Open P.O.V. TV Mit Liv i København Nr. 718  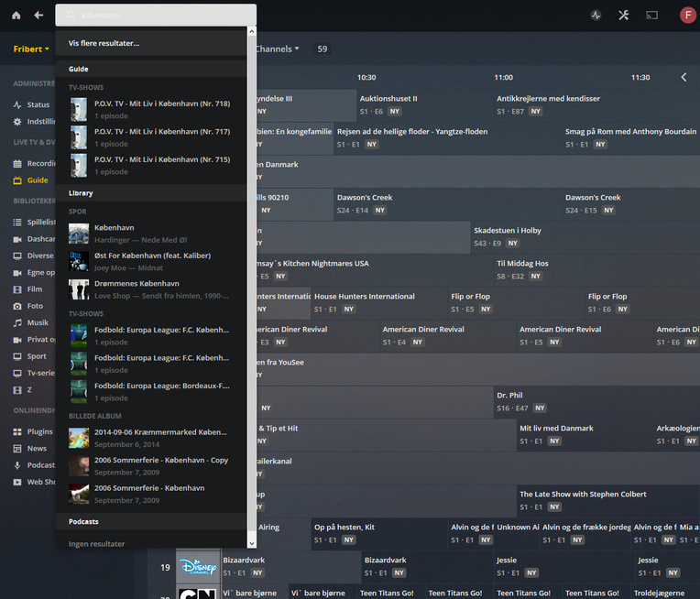151,109
